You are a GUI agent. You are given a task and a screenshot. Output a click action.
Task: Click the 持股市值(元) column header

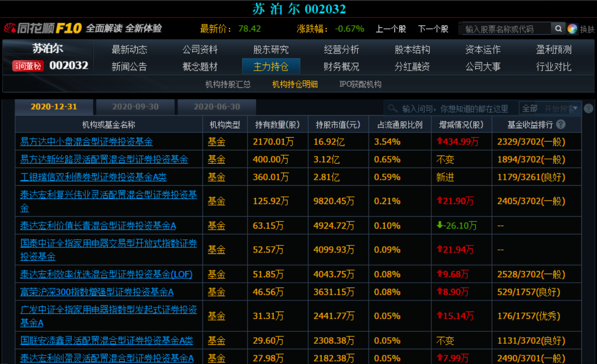coord(338,125)
